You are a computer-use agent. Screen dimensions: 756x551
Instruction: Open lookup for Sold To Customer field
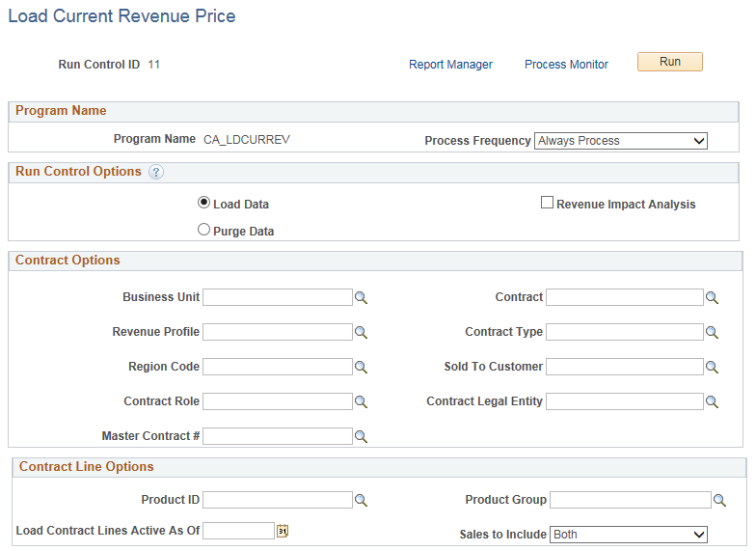tap(712, 367)
